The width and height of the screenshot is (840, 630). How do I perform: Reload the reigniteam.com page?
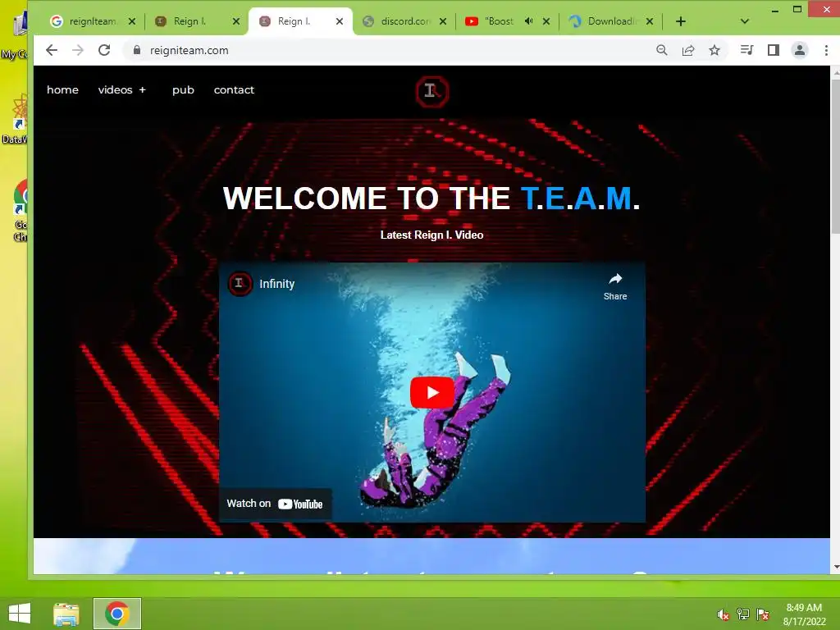(104, 50)
